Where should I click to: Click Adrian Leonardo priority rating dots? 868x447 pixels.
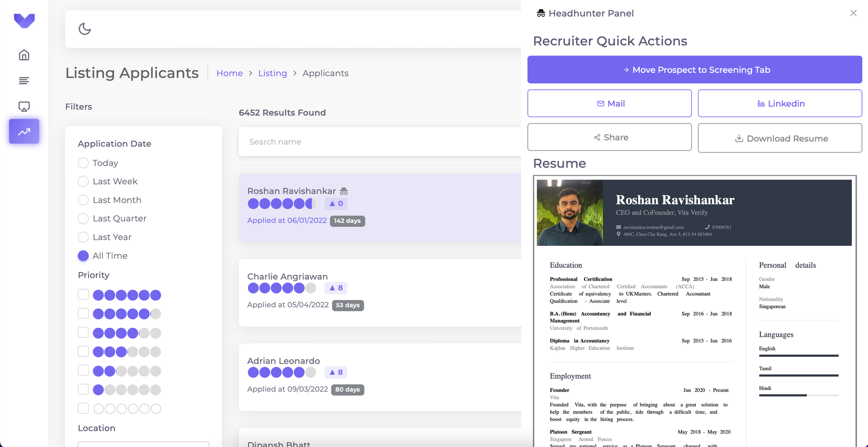(x=282, y=372)
